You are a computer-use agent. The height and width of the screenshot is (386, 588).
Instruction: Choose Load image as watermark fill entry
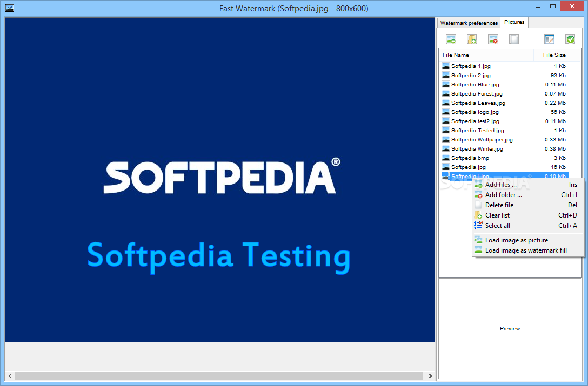tap(527, 250)
